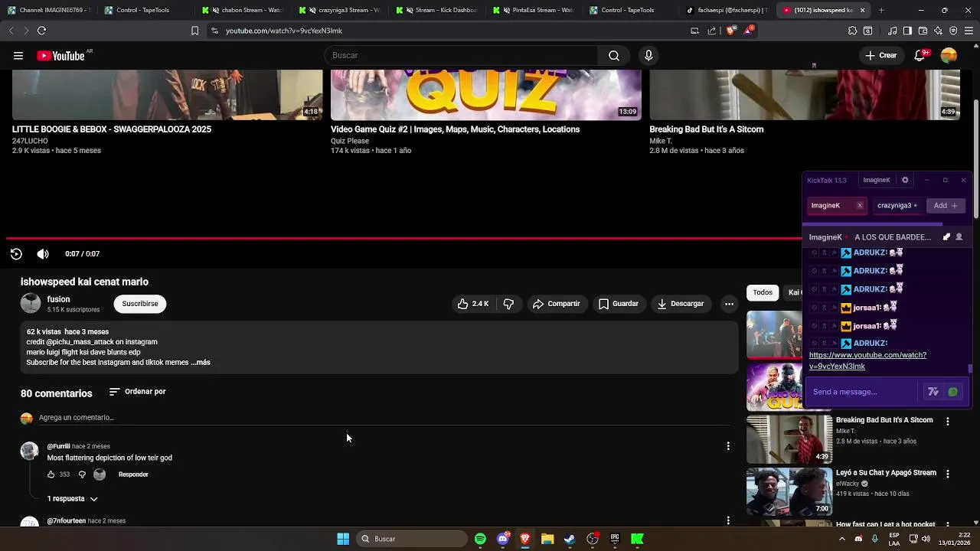
Task: Open options menu for @7nfourteen comment
Action: [728, 520]
